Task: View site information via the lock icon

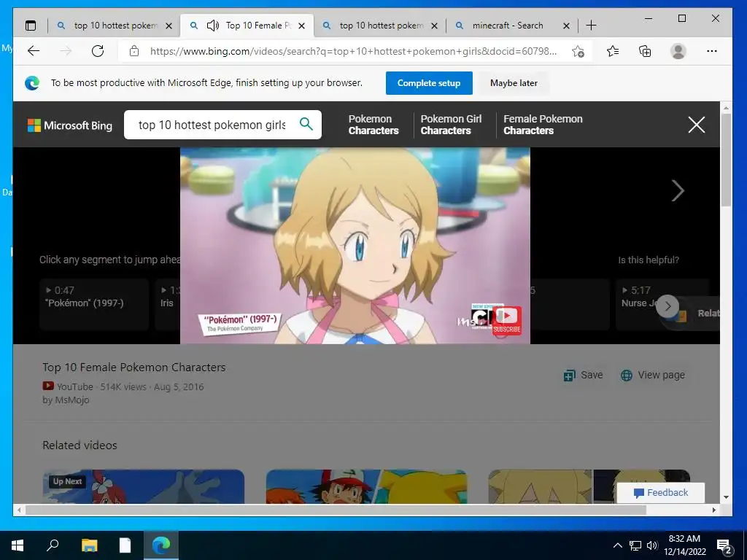Action: click(134, 51)
